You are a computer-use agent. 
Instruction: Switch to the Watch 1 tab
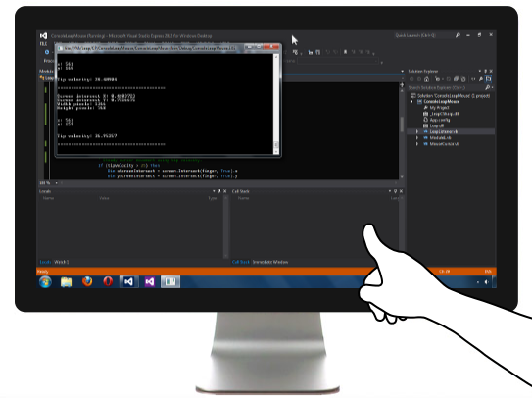tap(62, 262)
